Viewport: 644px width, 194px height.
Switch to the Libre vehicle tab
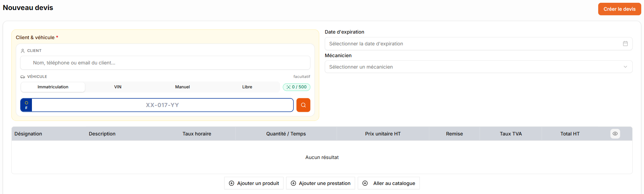tap(247, 87)
